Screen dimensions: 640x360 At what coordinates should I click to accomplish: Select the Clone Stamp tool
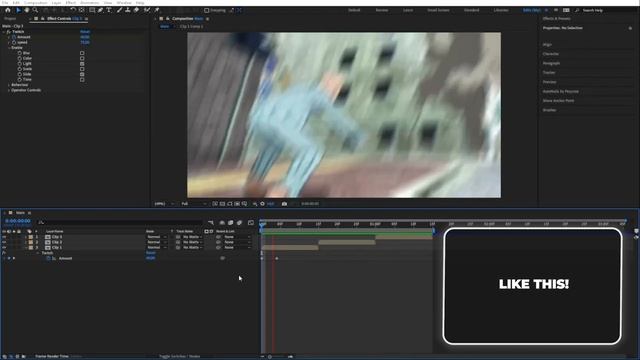128,10
